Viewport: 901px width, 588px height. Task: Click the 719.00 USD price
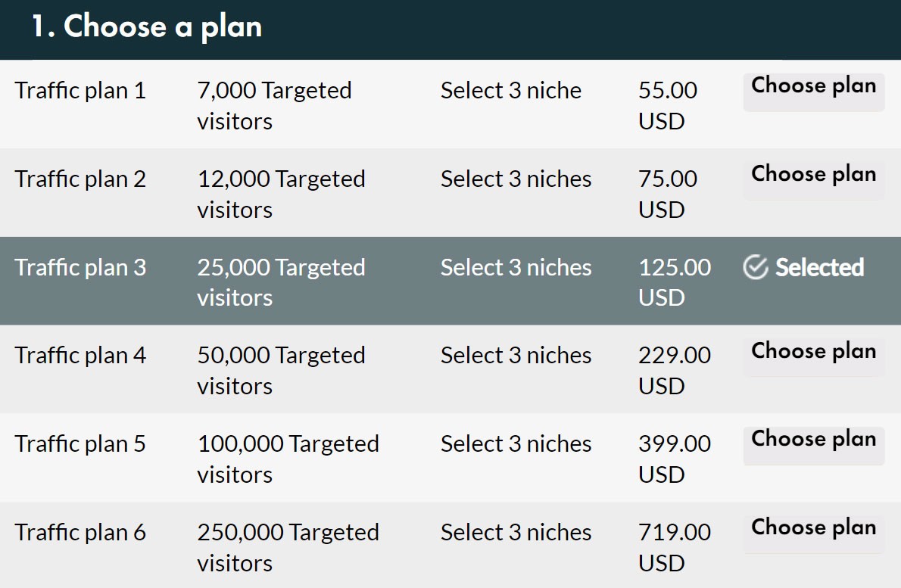(675, 547)
